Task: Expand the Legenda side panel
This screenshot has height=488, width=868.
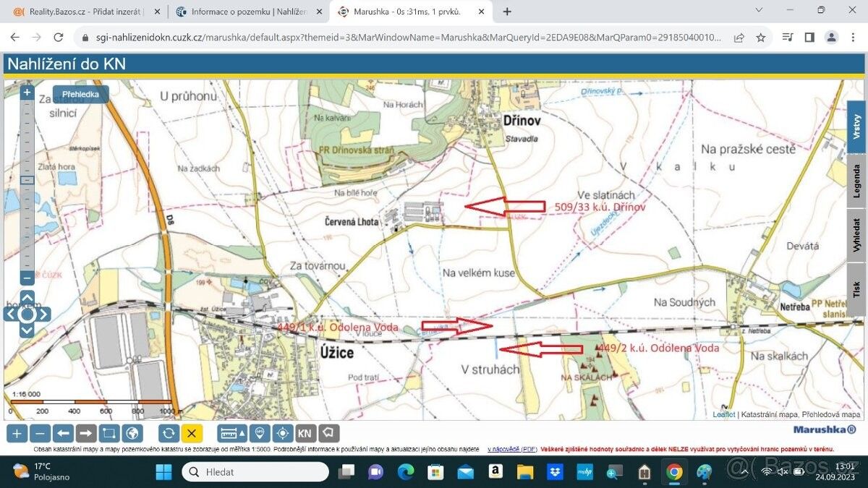Action: (x=856, y=181)
